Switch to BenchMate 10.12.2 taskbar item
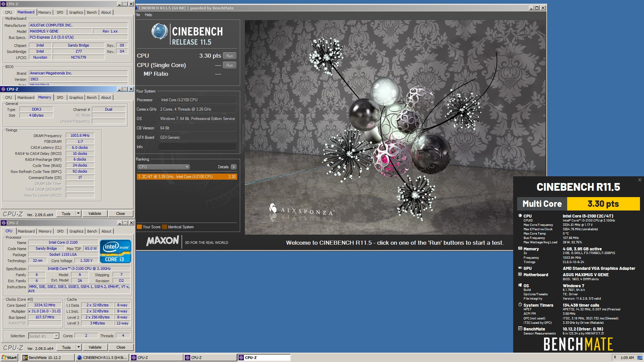The height and width of the screenshot is (362, 644). (x=48, y=358)
